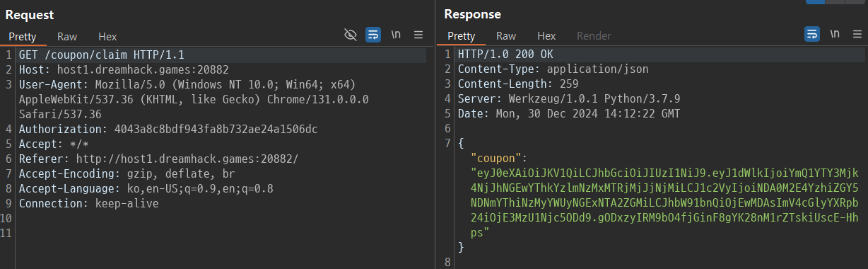Viewport: 868px width, 269px height.
Task: Click 'Content-Length: 259' response header
Action: (519, 84)
